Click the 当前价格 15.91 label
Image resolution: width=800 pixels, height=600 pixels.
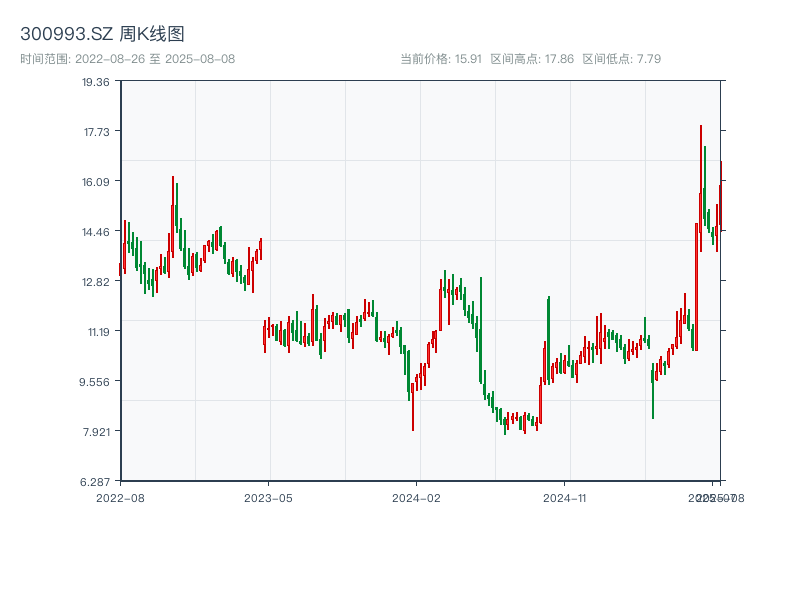click(x=441, y=59)
